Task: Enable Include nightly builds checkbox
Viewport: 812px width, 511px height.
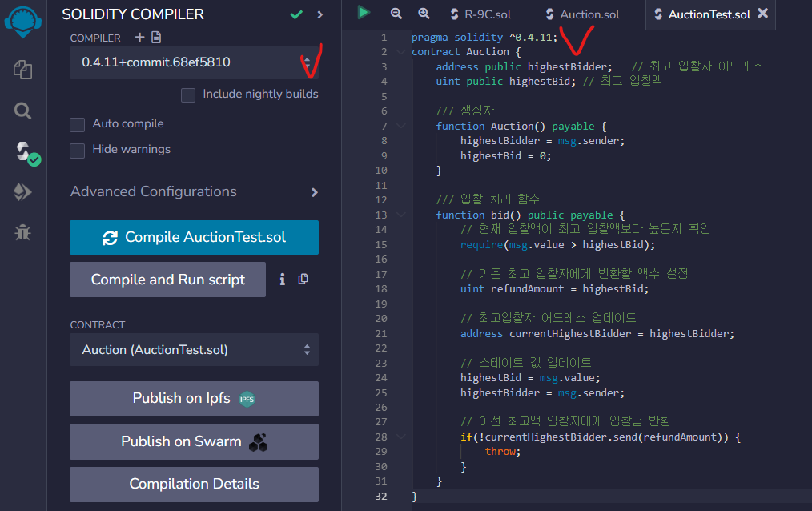Action: (x=188, y=95)
